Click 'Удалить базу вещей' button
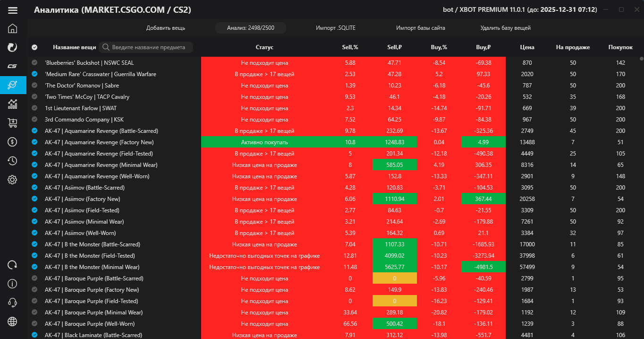 click(x=505, y=28)
